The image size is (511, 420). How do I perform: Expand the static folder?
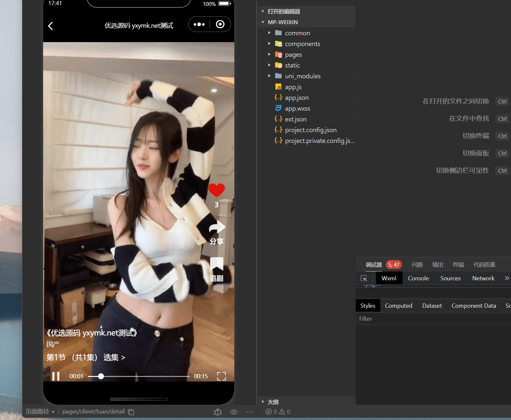click(306, 65)
